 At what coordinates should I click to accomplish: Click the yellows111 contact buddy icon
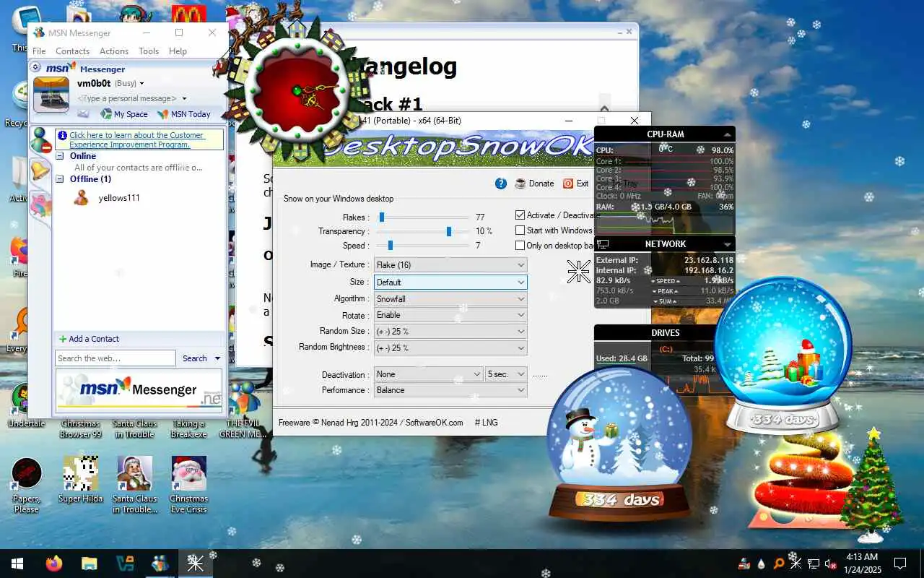point(82,197)
